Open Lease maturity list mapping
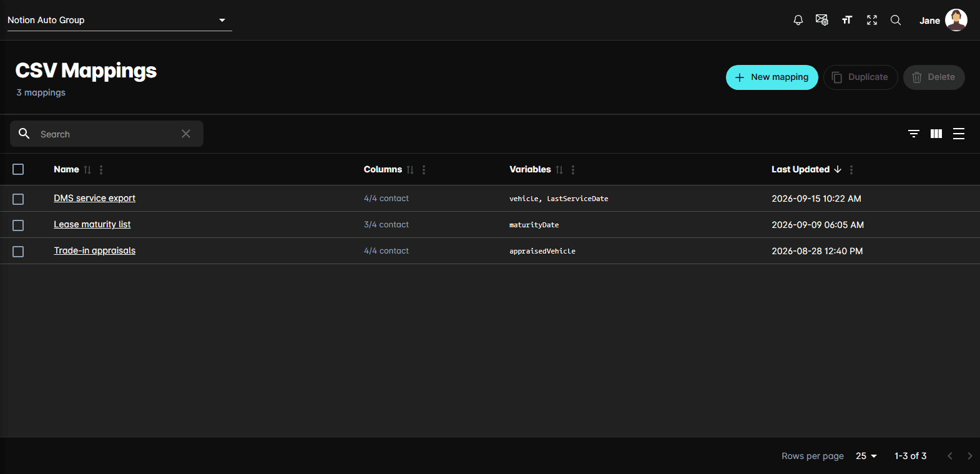Screen dimensions: 980x474 (x=92, y=224)
